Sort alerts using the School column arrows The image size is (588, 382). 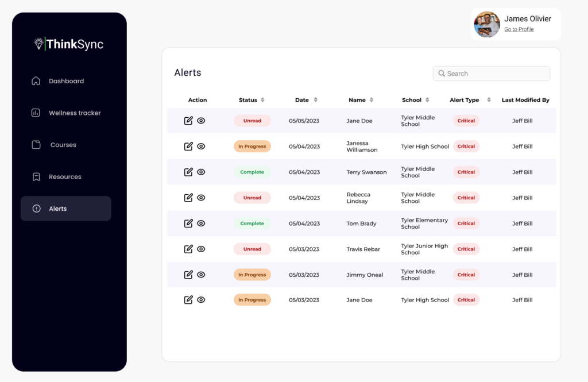[x=427, y=100]
